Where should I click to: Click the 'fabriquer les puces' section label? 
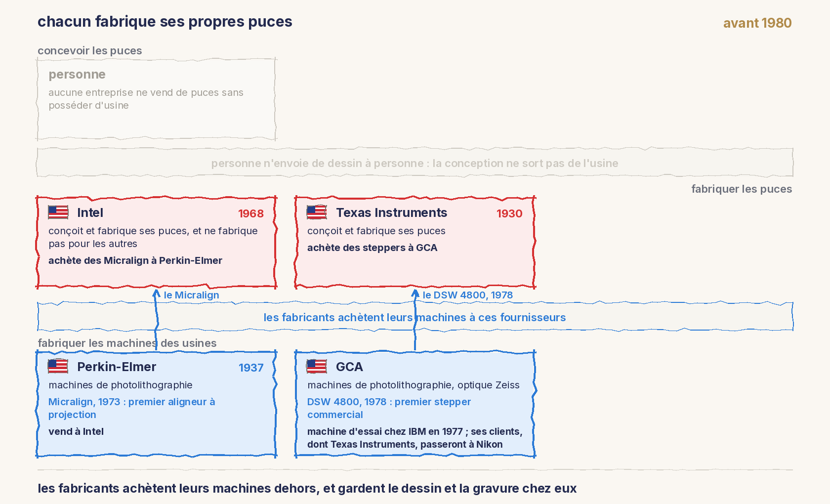click(742, 189)
